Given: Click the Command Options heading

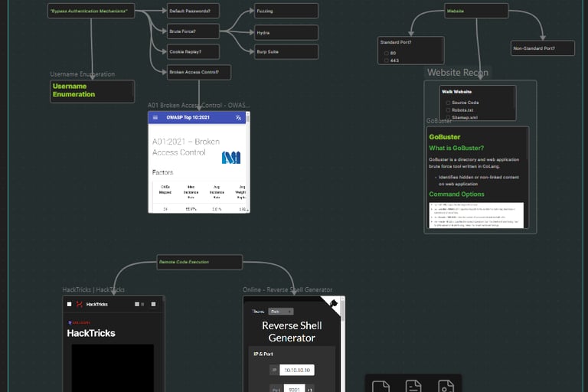Looking at the screenshot, I should point(456,194).
